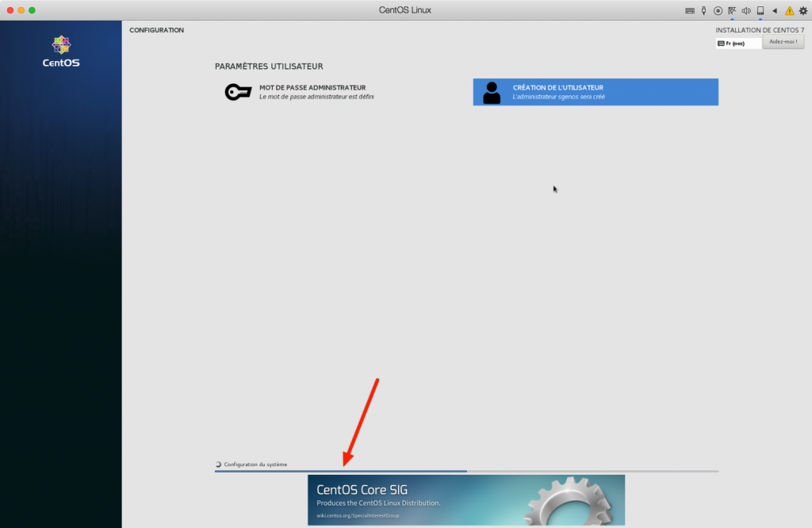Open the virtual keyboard icon in the toolbar
This screenshot has width=812, height=528.
tap(690, 10)
